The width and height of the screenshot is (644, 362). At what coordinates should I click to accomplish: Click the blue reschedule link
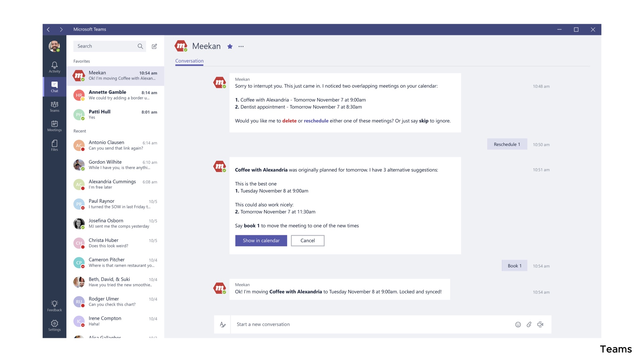tap(316, 121)
